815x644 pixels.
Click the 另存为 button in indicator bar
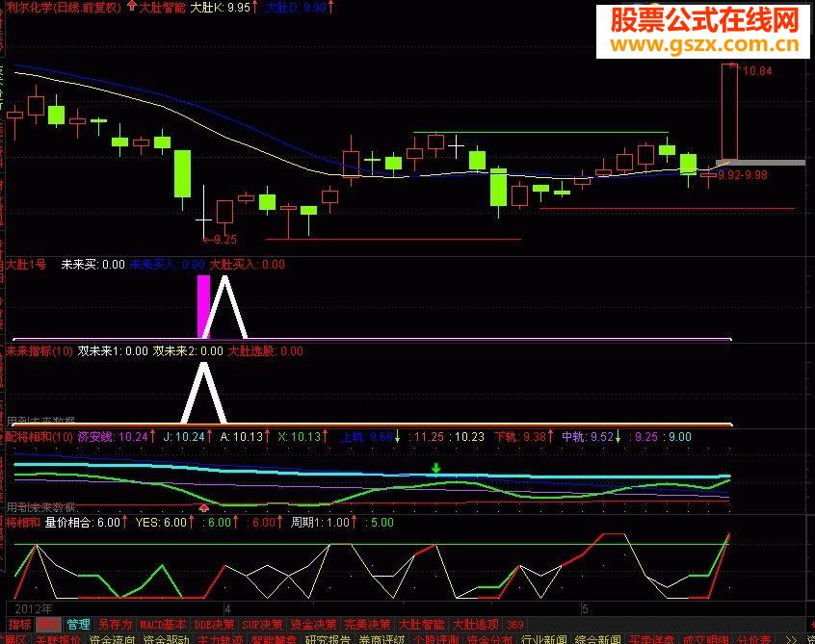(x=115, y=624)
